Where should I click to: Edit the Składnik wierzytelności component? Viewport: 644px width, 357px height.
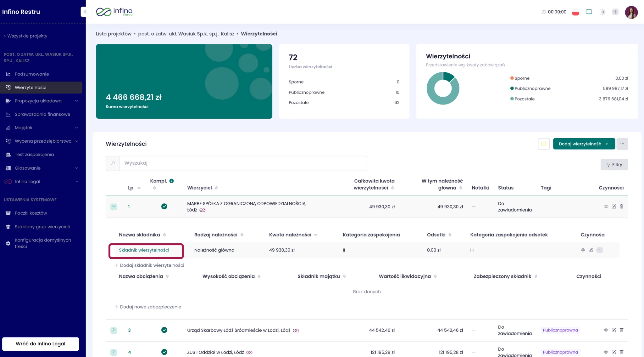click(x=591, y=250)
